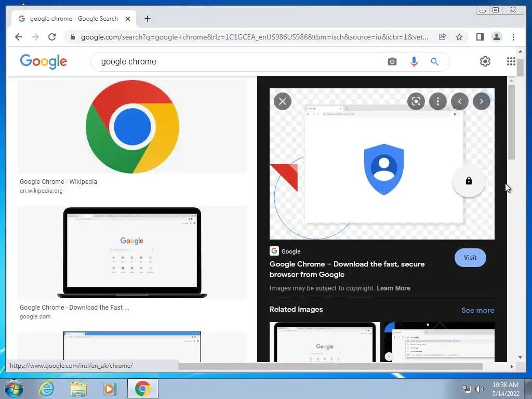This screenshot has width=532, height=399.
Task: Close the Google Search tab
Action: click(128, 19)
